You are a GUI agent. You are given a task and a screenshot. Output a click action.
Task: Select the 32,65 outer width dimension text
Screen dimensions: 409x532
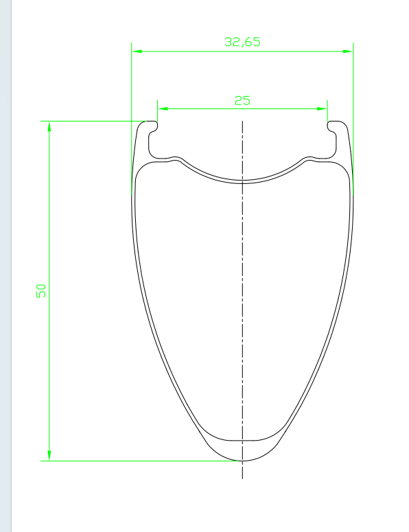click(x=242, y=42)
